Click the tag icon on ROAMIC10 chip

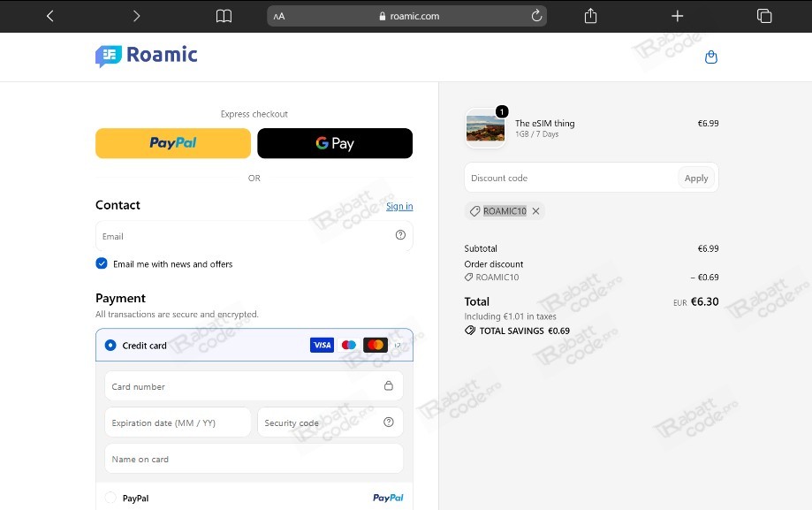point(474,211)
